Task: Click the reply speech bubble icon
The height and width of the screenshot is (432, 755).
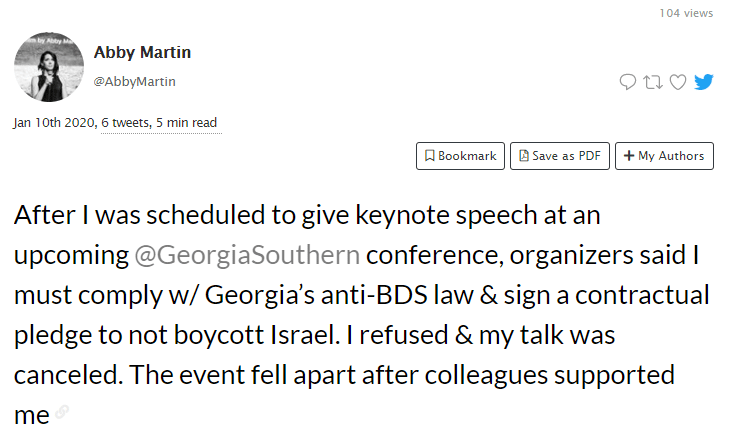Action: (x=627, y=82)
